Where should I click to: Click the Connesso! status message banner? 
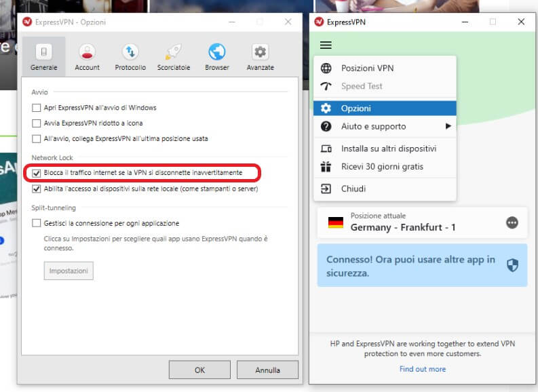(x=422, y=265)
